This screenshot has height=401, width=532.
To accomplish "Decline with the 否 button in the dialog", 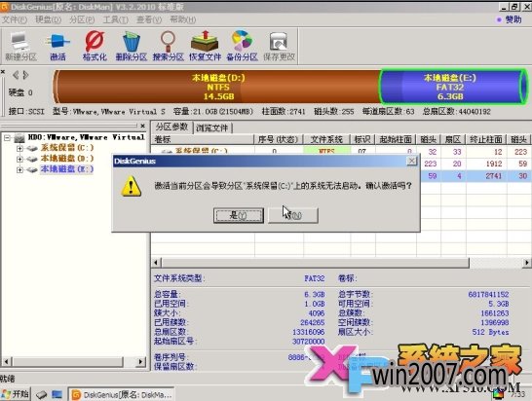I will (293, 215).
